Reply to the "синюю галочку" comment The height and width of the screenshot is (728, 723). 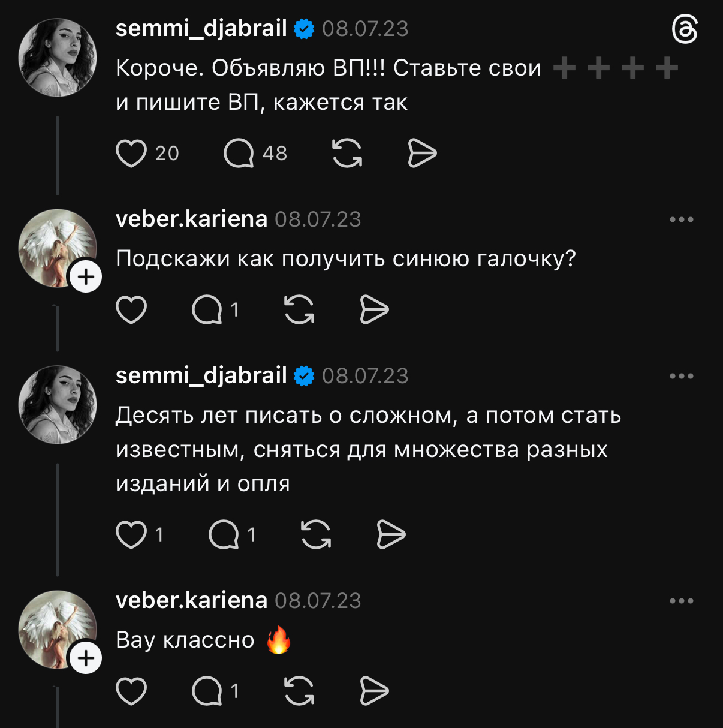tap(207, 309)
